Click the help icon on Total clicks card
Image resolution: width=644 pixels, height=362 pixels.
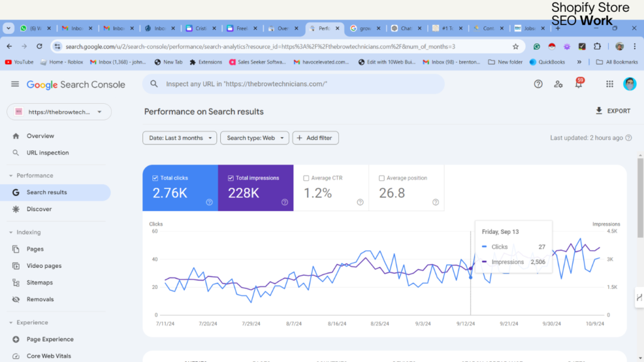209,202
